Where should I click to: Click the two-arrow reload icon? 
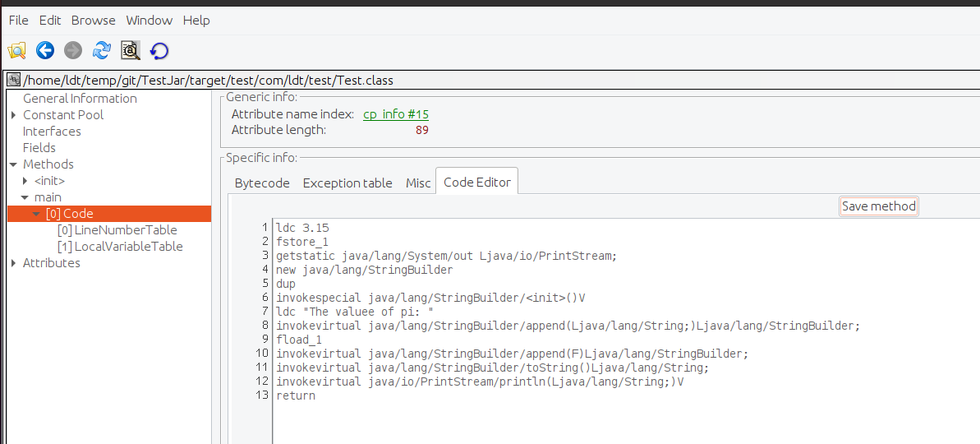[102, 51]
